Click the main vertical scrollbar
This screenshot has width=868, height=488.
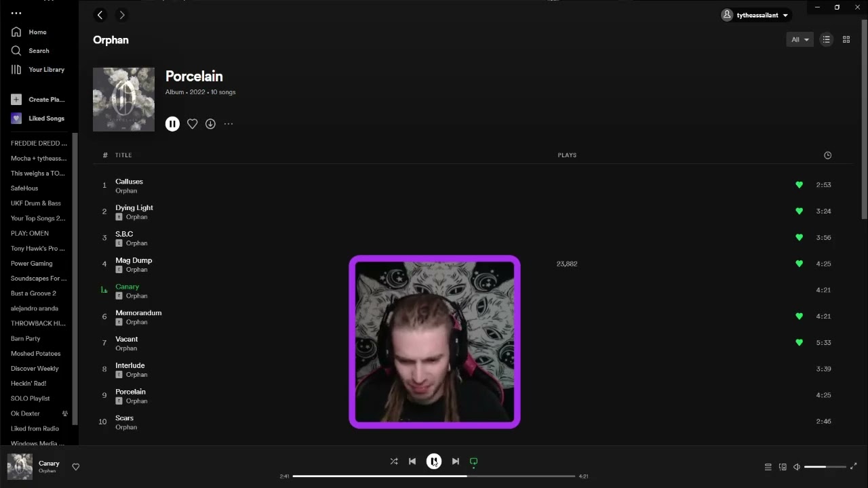click(864, 119)
